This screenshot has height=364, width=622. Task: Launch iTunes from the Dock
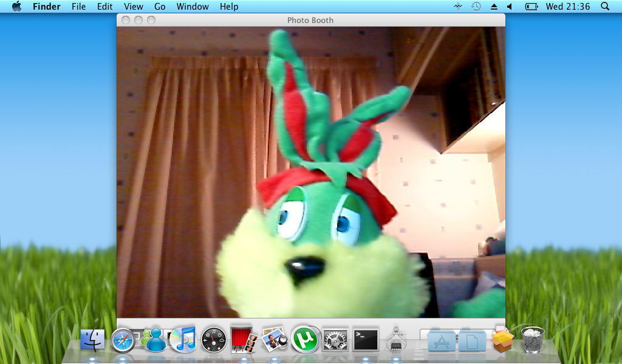[183, 340]
